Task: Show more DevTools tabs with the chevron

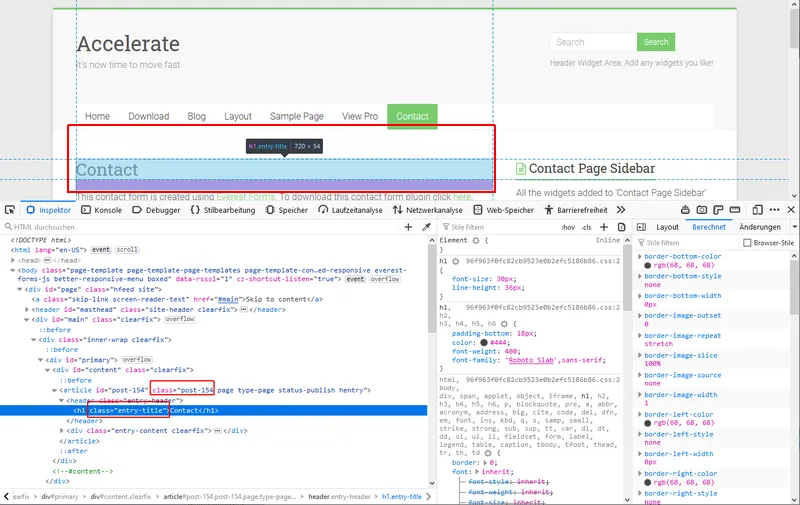Action: pyautogui.click(x=621, y=210)
